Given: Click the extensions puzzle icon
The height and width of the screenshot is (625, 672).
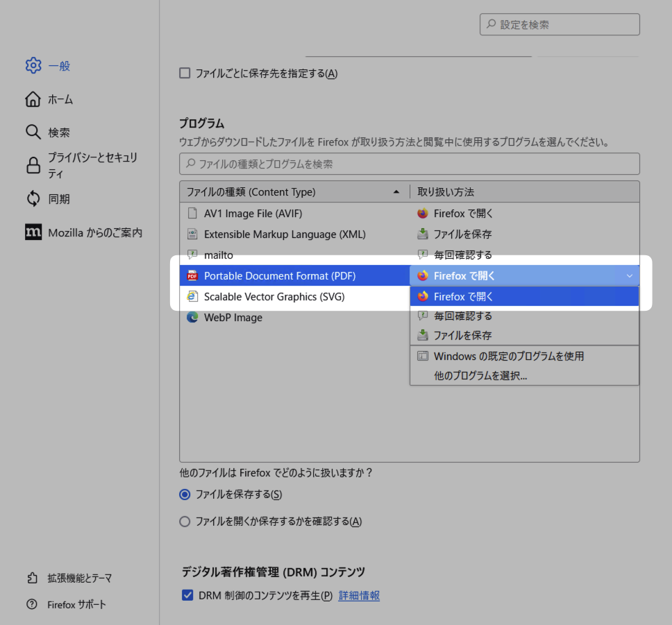Looking at the screenshot, I should [32, 578].
